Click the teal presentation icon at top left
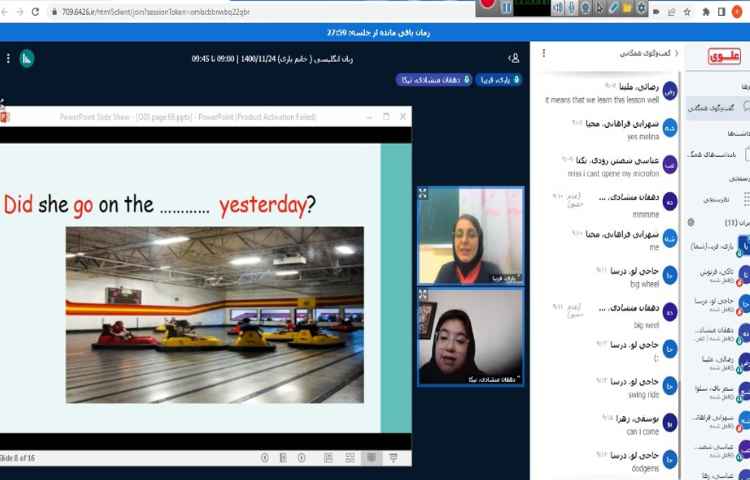Image resolution: width=750 pixels, height=480 pixels. pos(27,58)
